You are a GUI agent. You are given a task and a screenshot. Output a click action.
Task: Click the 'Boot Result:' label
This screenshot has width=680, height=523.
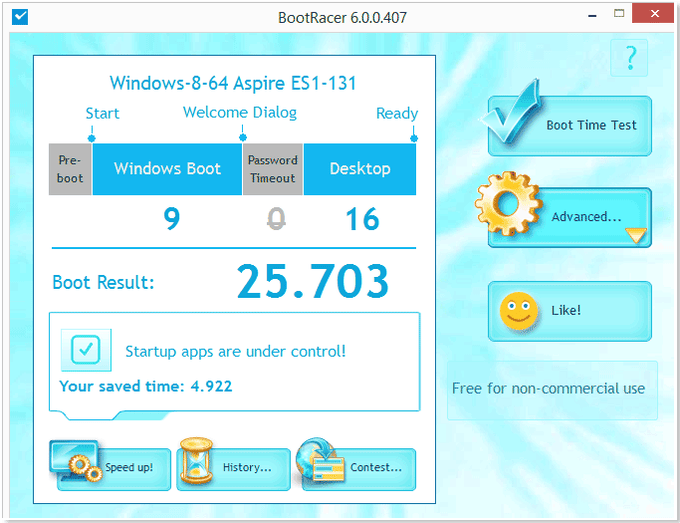103,282
